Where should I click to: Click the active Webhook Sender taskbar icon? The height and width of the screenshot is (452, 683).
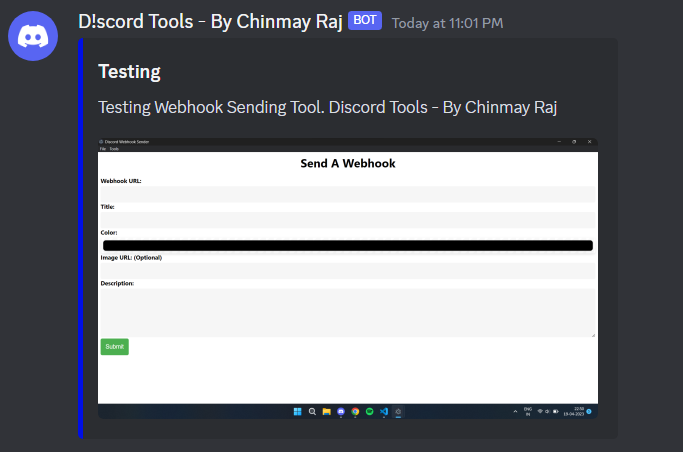[398, 412]
